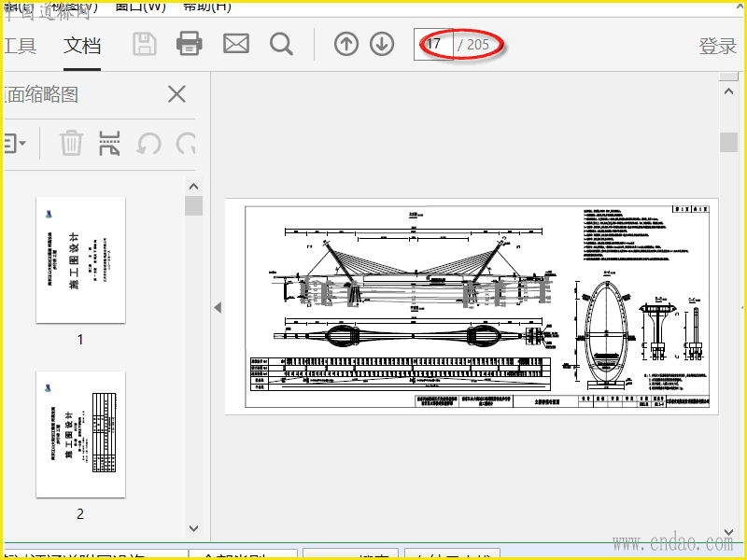The width and height of the screenshot is (747, 560).
Task: Click the 登录 sign-in link
Action: [x=717, y=46]
